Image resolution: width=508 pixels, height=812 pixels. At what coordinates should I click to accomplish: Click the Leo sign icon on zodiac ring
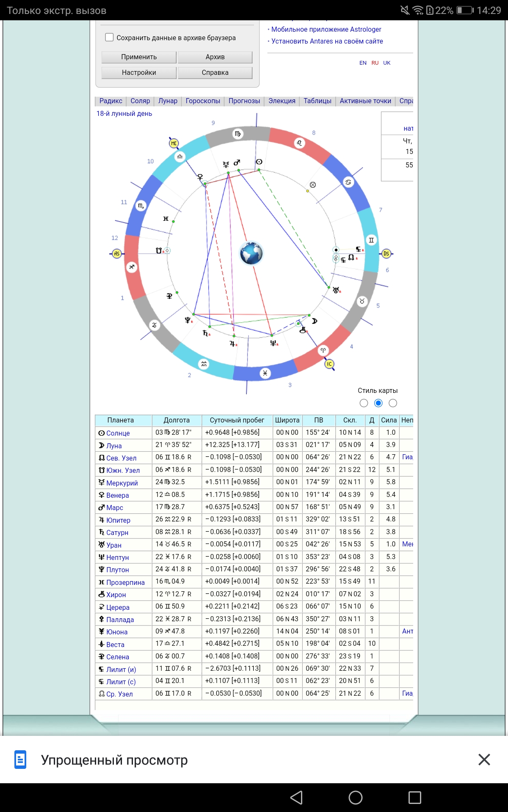tap(299, 143)
